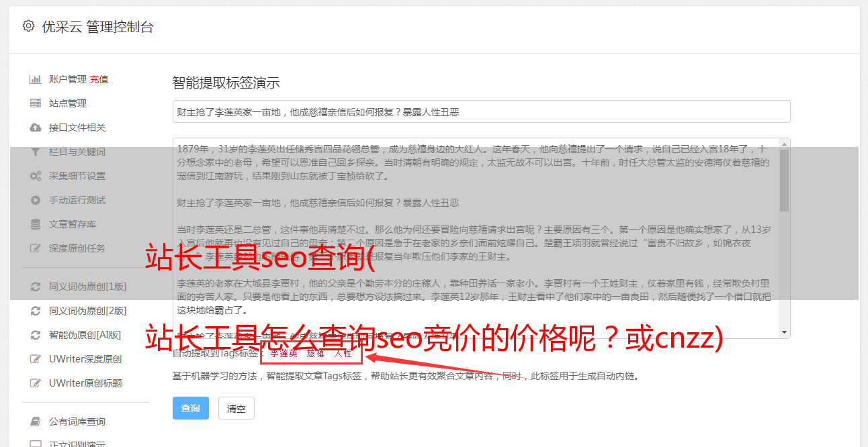This screenshot has width=868, height=447.
Task: Click the text area scrollbar down arrow
Action: (785, 332)
